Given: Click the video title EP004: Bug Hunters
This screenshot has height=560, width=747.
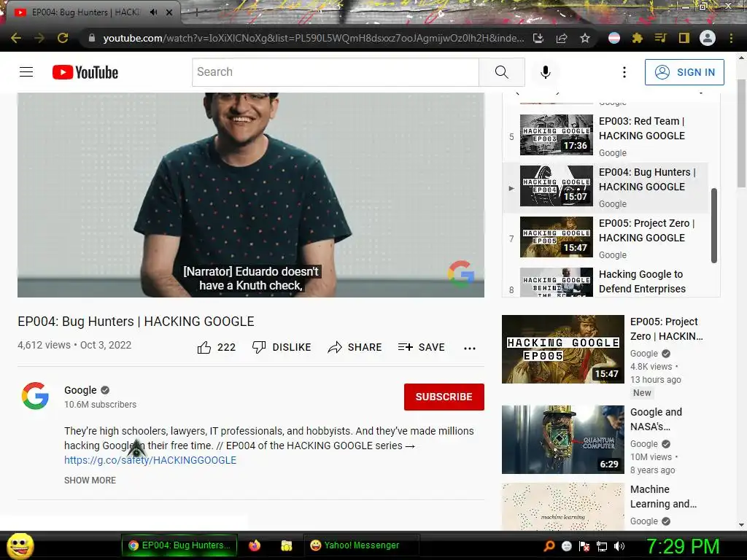Looking at the screenshot, I should tap(136, 322).
